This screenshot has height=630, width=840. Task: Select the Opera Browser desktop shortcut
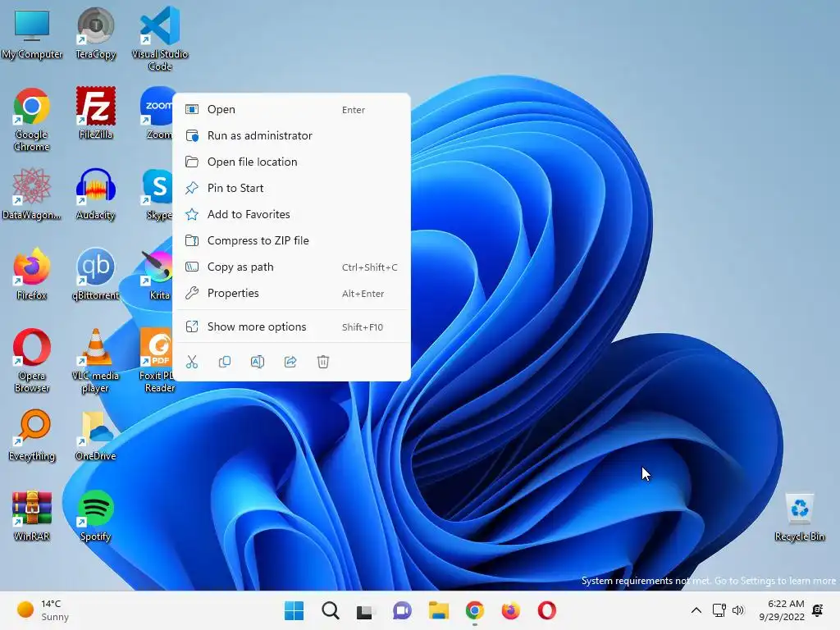pos(32,361)
